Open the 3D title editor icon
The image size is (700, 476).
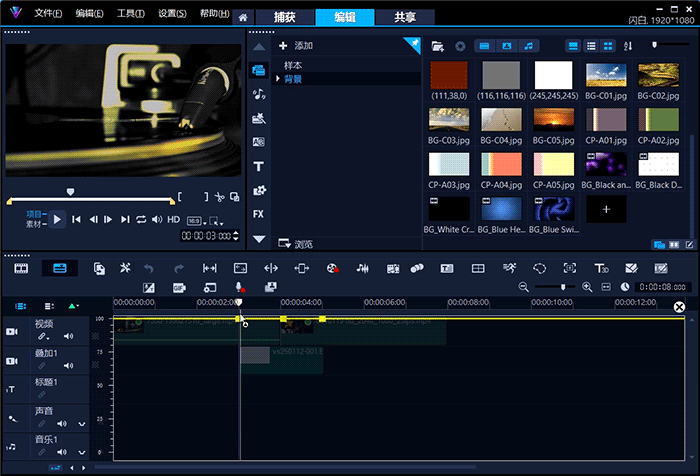601,268
